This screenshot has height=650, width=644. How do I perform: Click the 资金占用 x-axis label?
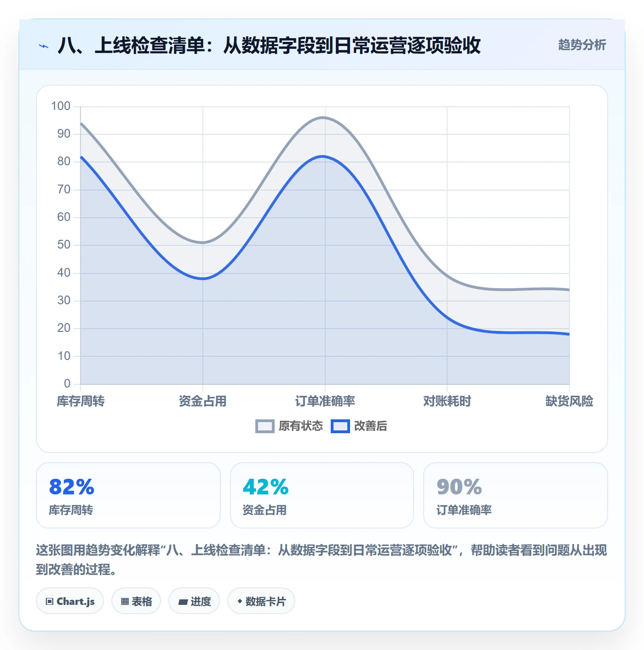click(203, 401)
